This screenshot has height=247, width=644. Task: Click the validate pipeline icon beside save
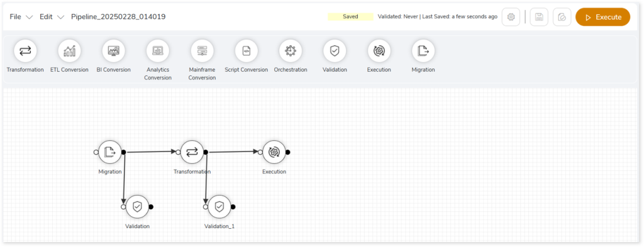click(562, 17)
